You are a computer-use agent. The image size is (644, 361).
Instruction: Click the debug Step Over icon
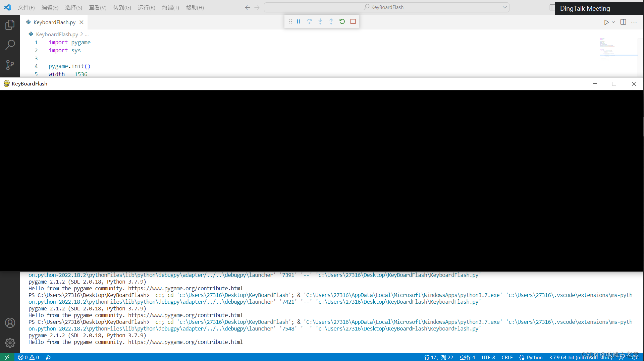click(310, 21)
